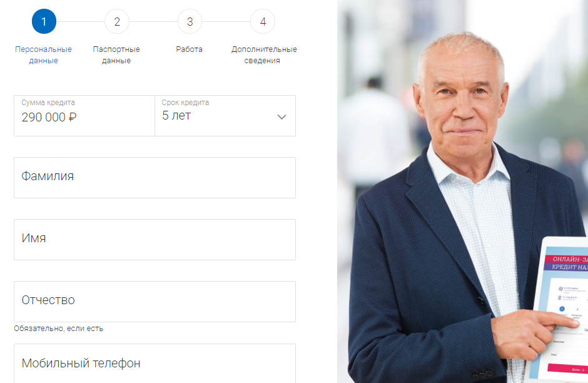Jump to step 3 circle
Screen dimensions: 588x383
[190, 21]
